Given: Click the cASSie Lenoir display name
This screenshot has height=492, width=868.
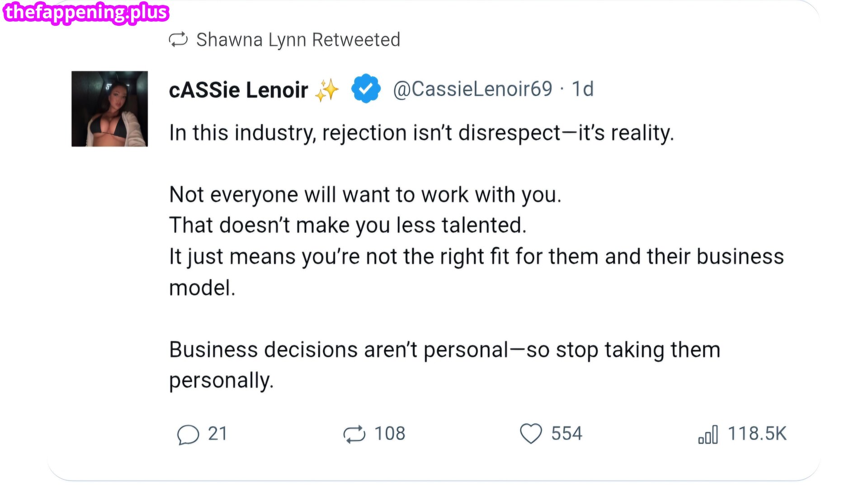Looking at the screenshot, I should 238,90.
